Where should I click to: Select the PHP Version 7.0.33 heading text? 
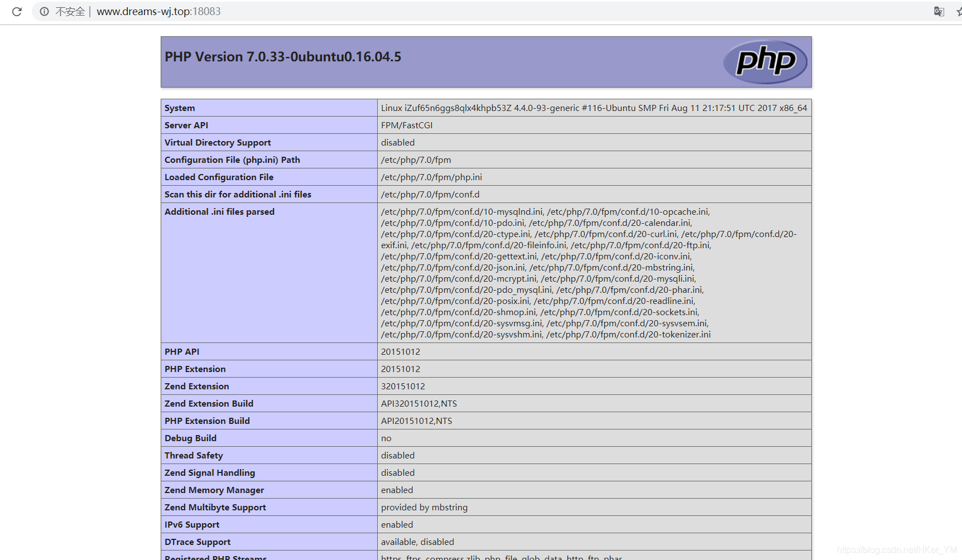(x=283, y=57)
